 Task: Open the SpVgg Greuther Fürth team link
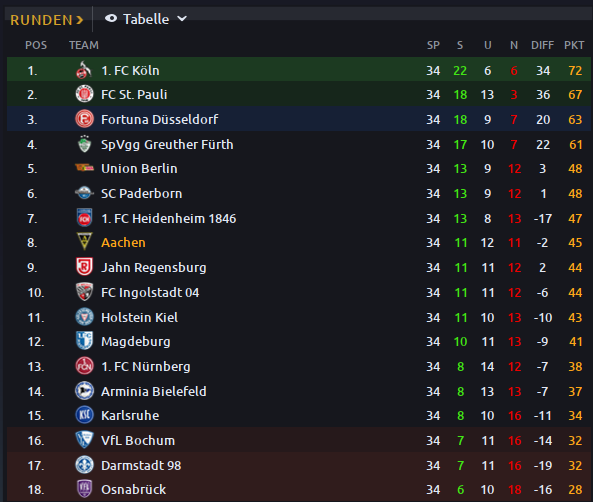(167, 145)
